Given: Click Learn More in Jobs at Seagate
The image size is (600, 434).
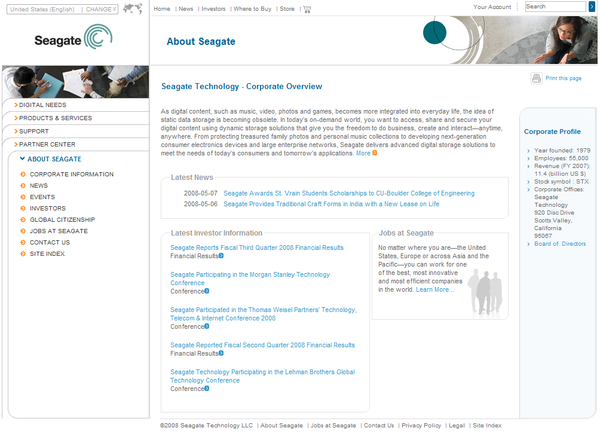Looking at the screenshot, I should (435, 290).
